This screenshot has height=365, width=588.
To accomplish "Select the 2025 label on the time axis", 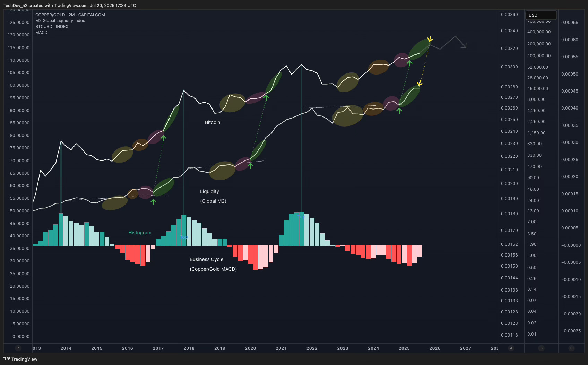I will click(x=404, y=348).
